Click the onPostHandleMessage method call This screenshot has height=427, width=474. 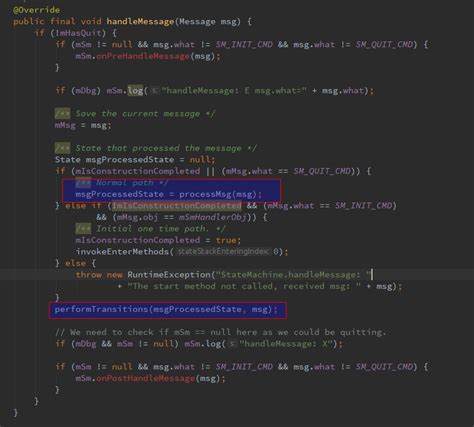click(x=146, y=378)
